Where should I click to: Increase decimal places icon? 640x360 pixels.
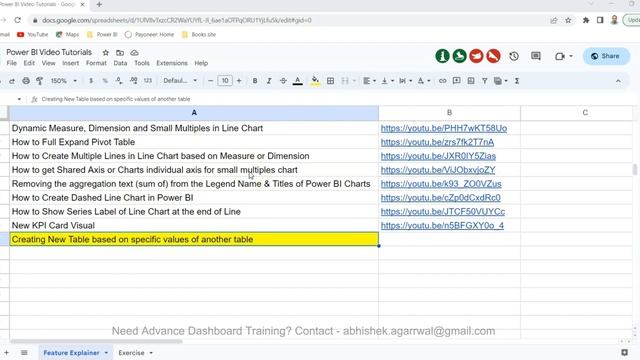tap(133, 81)
